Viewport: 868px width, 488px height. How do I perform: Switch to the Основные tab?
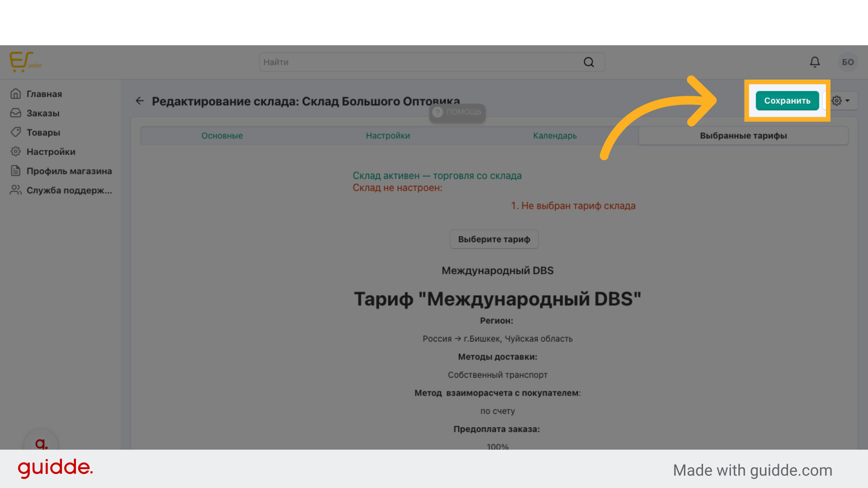222,135
